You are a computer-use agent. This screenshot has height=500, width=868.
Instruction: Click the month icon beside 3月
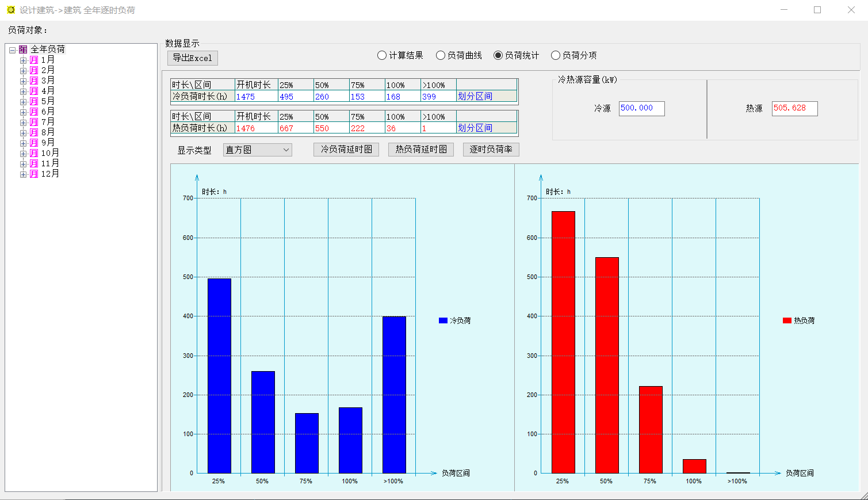(34, 81)
